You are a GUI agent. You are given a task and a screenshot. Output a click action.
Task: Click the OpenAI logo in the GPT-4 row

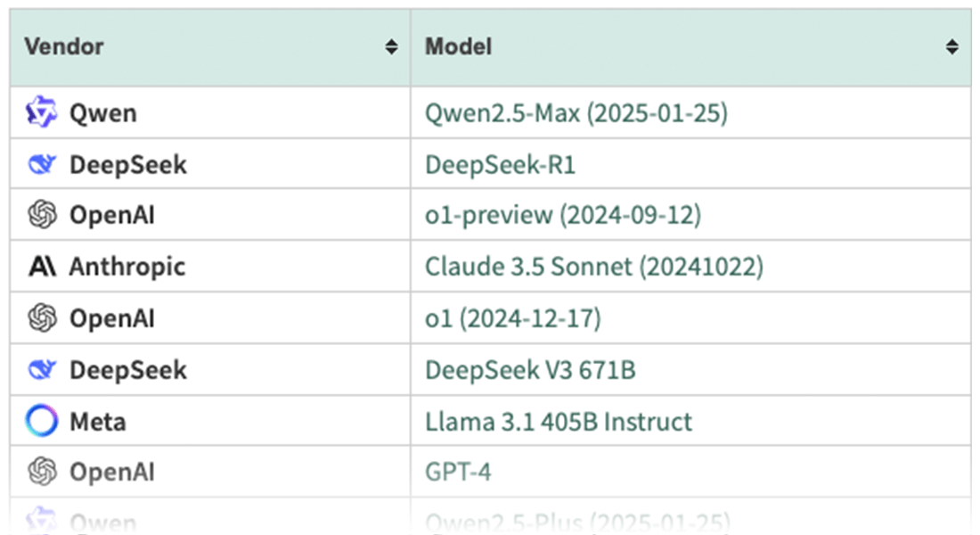point(41,472)
